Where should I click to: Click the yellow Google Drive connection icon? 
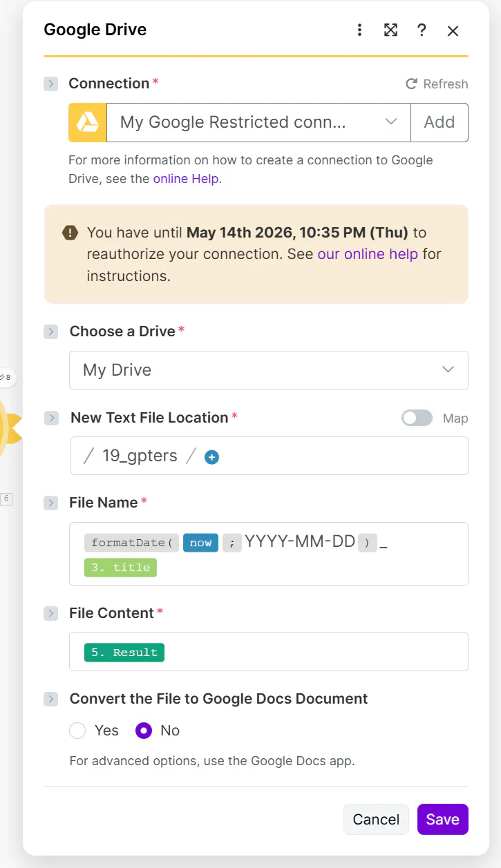[88, 123]
